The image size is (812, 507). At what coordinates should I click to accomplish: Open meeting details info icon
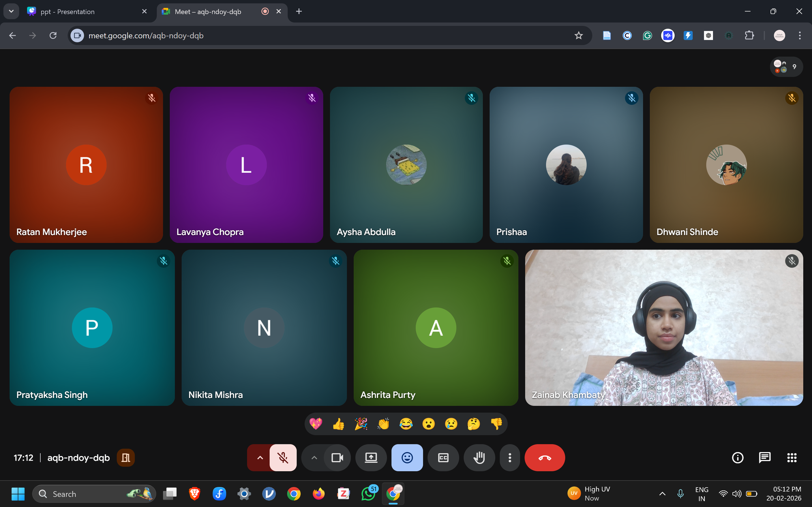(738, 458)
